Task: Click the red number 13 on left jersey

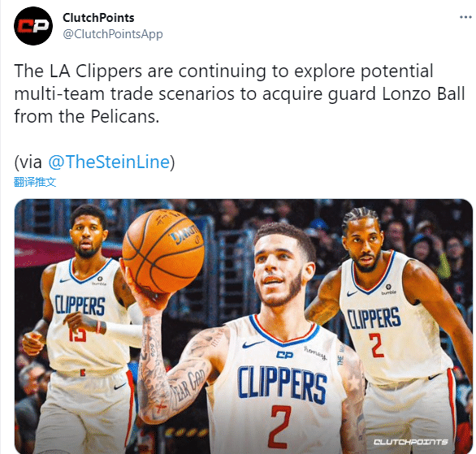Action: tap(78, 335)
